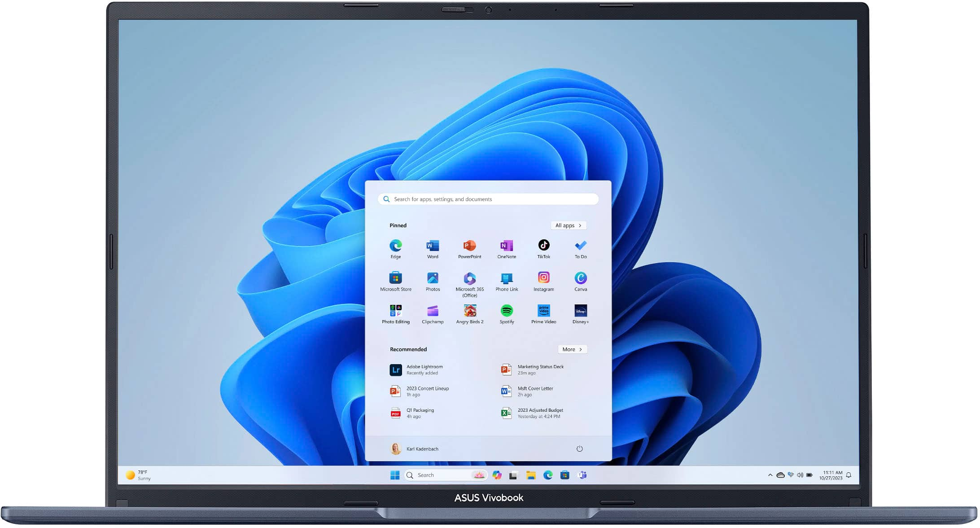This screenshot has width=980, height=528.
Task: Launch Spotify app
Action: 507,312
